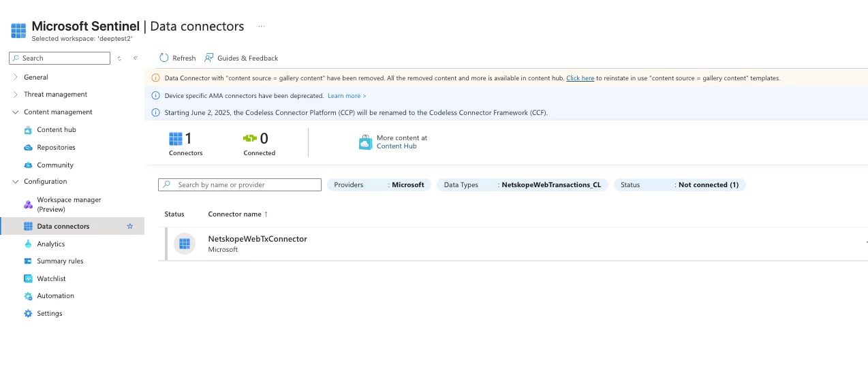This screenshot has width=868, height=390.
Task: Click Refresh button text
Action: coord(184,59)
